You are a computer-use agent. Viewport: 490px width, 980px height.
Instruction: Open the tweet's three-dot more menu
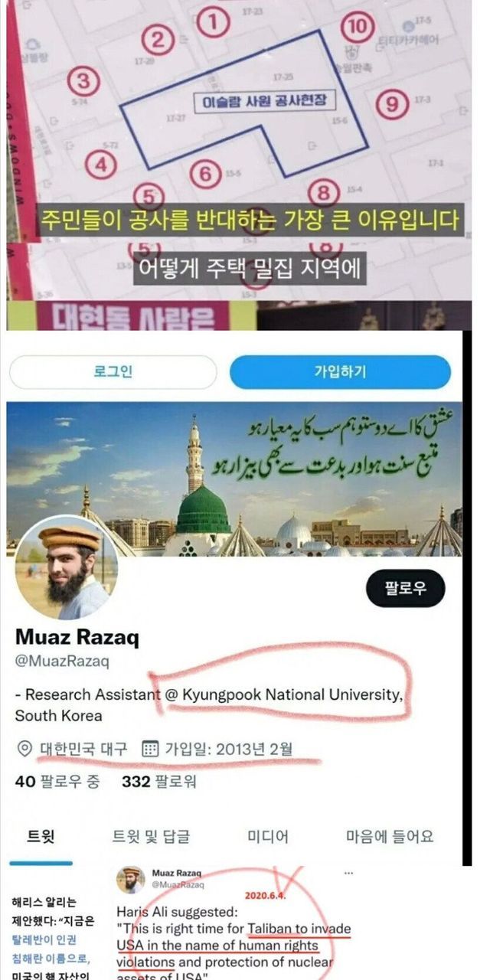coord(348,873)
